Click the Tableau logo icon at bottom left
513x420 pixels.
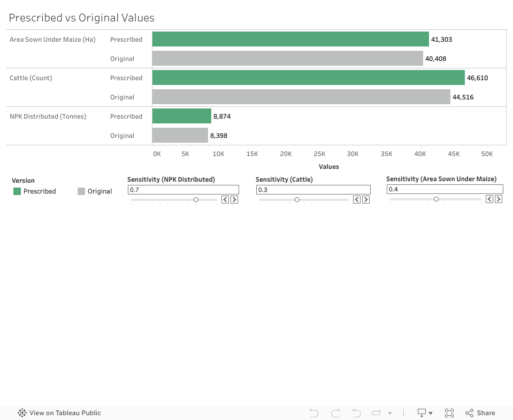point(22,413)
